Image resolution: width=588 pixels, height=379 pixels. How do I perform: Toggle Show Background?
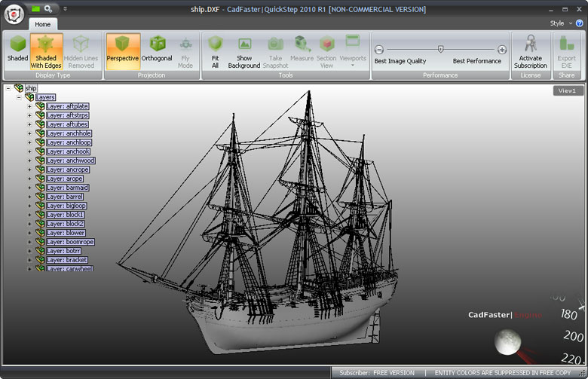click(x=244, y=51)
